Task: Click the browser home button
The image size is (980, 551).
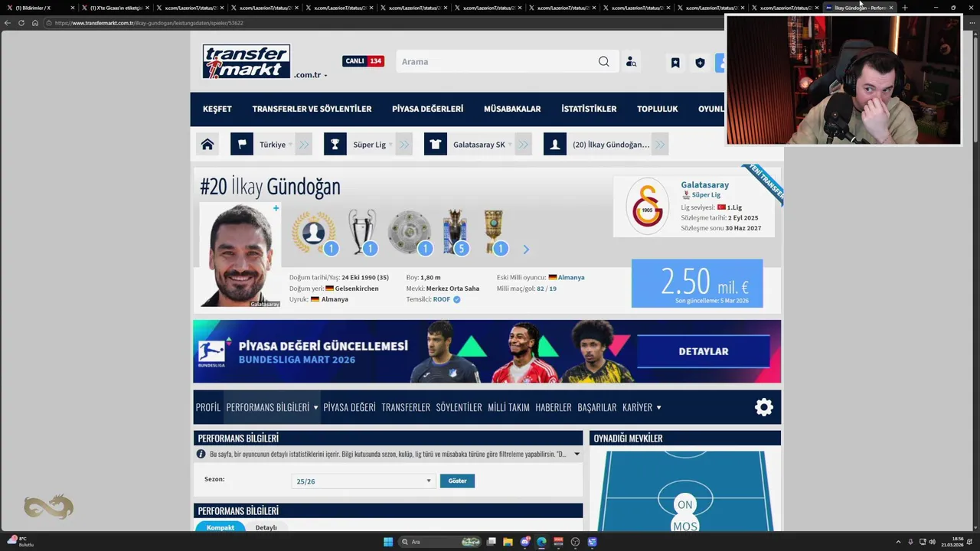Action: point(34,23)
